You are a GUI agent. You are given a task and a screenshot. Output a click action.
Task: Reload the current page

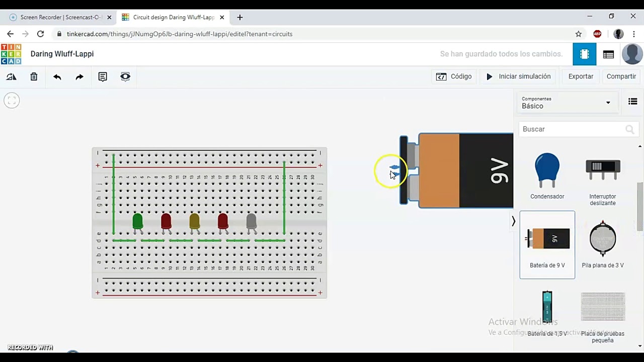[40, 34]
